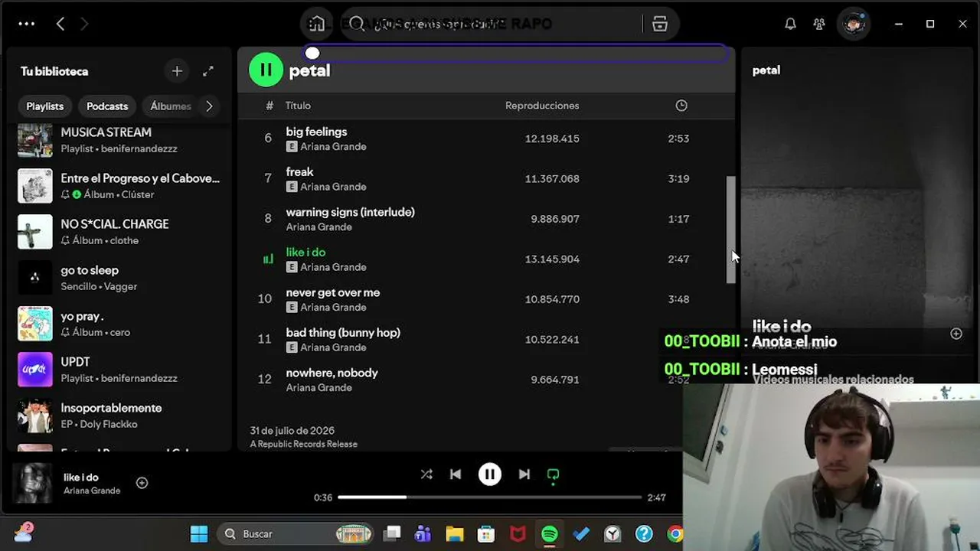The height and width of the screenshot is (551, 980).
Task: Select the Álbumes filter chip
Action: (x=171, y=106)
